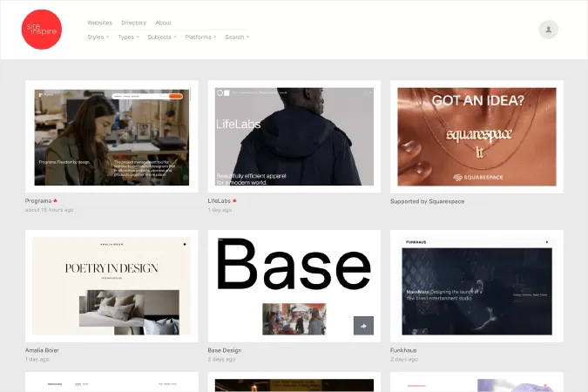This screenshot has width=588, height=392.
Task: Click the Funkhaus title link
Action: [x=403, y=350]
